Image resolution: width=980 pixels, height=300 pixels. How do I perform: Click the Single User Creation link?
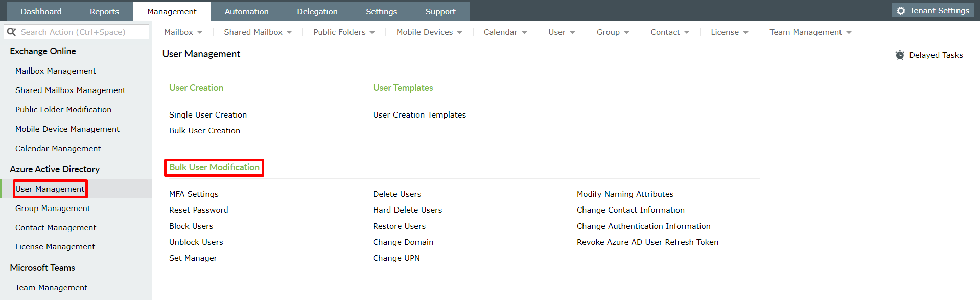point(208,115)
